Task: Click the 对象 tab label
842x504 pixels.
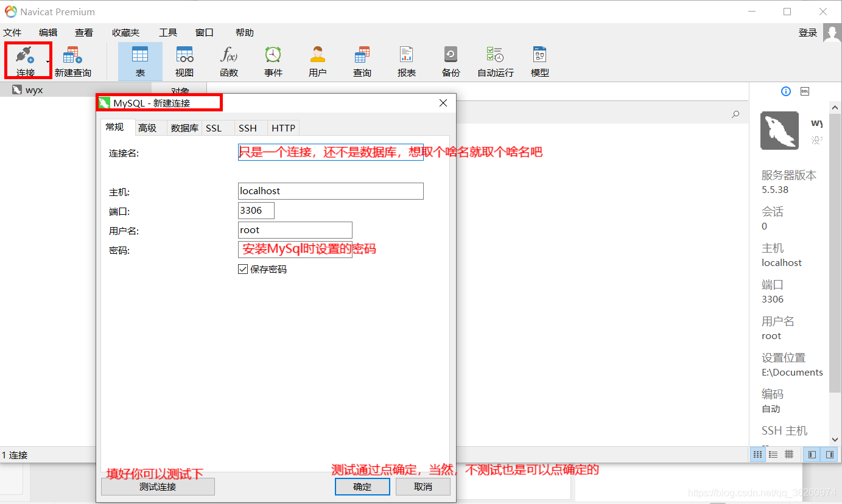Action: [x=180, y=91]
